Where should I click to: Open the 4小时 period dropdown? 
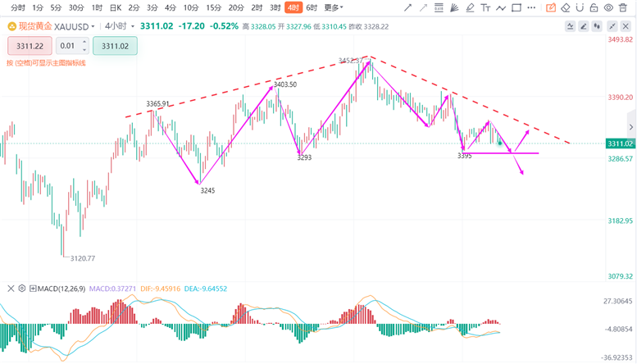120,26
